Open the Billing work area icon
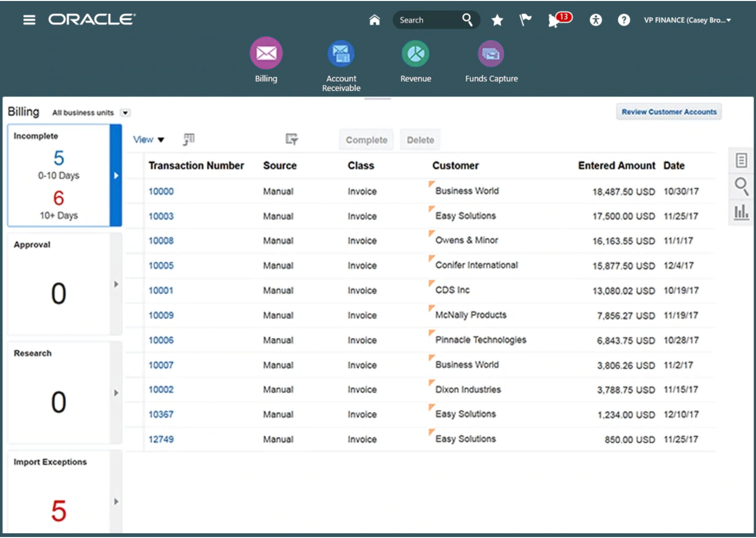Image resolution: width=756 pixels, height=538 pixels. click(x=266, y=53)
